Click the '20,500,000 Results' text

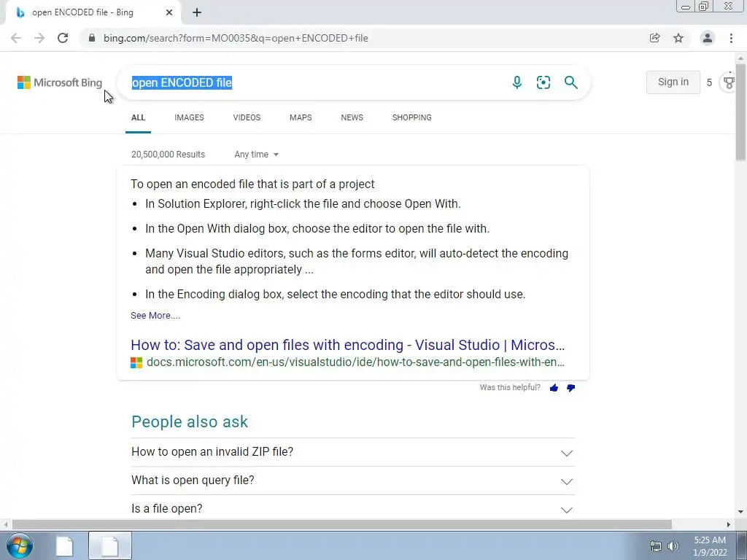169,155
